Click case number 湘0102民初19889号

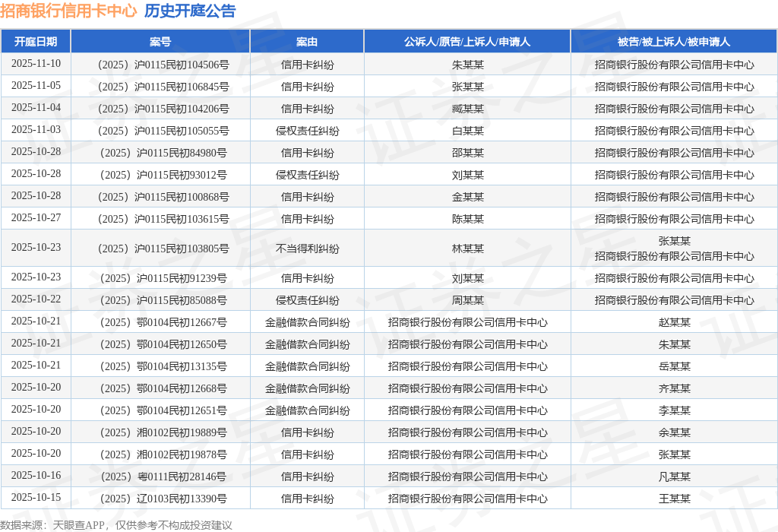pos(163,432)
